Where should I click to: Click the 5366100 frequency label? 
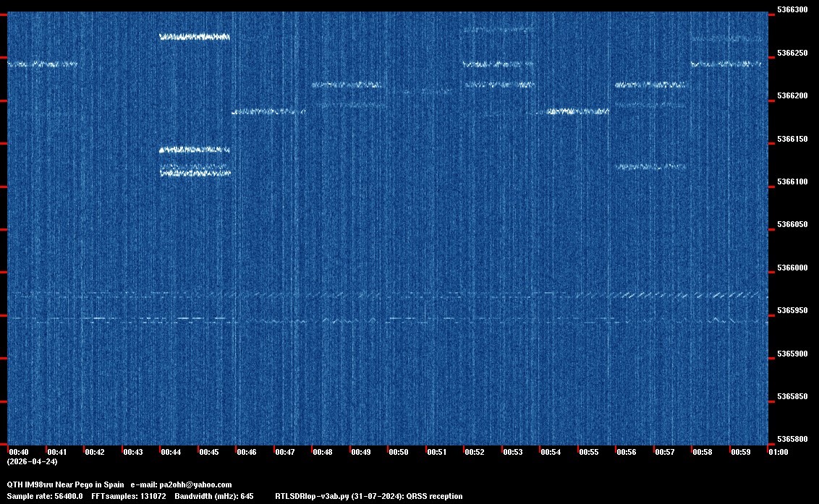point(792,182)
